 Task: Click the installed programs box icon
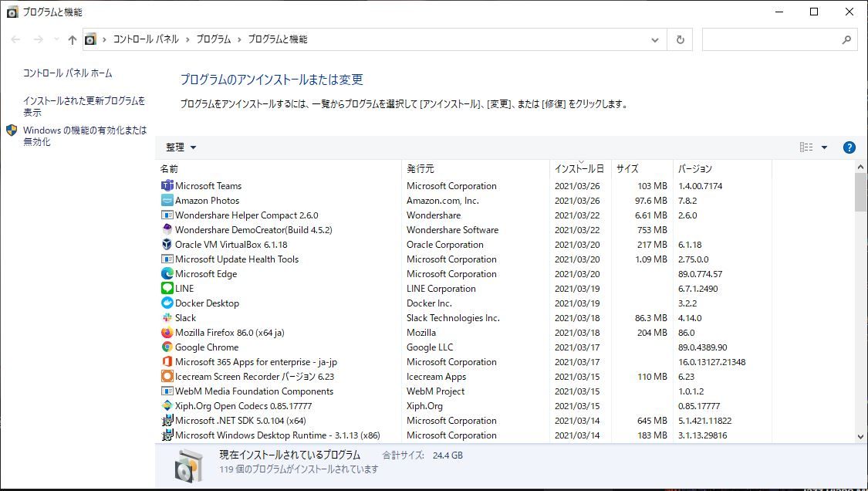tap(188, 465)
